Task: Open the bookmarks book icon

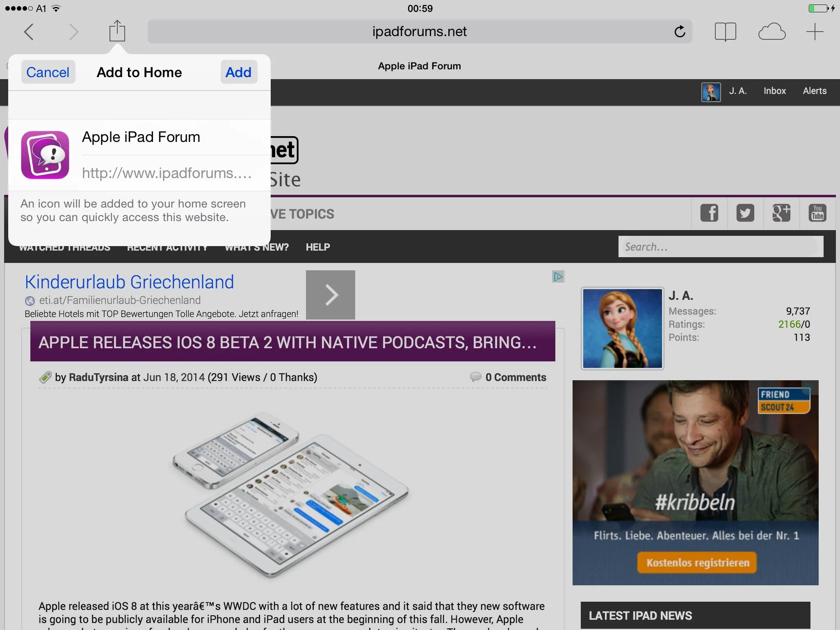Action: pyautogui.click(x=725, y=32)
